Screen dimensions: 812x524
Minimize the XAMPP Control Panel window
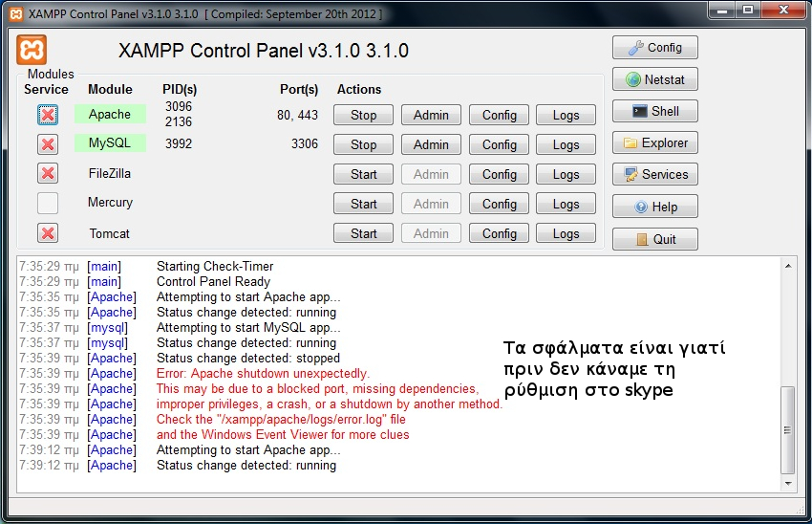coord(722,11)
